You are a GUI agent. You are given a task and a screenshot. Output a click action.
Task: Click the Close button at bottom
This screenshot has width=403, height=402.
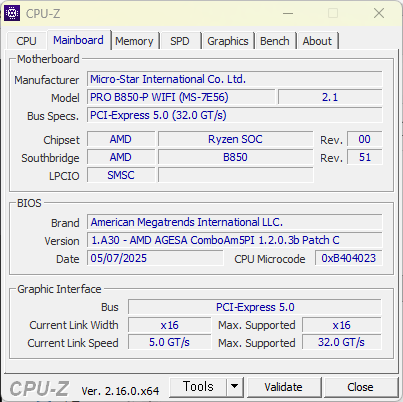coord(360,387)
